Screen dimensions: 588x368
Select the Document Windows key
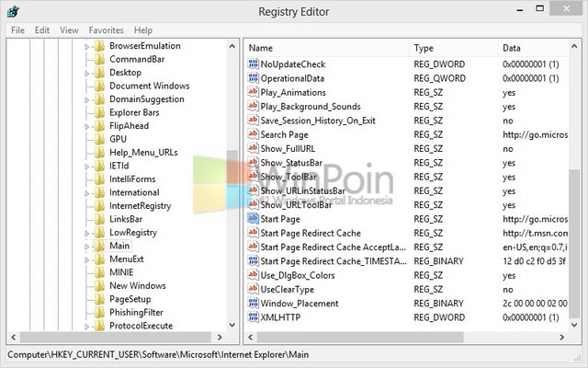[149, 86]
